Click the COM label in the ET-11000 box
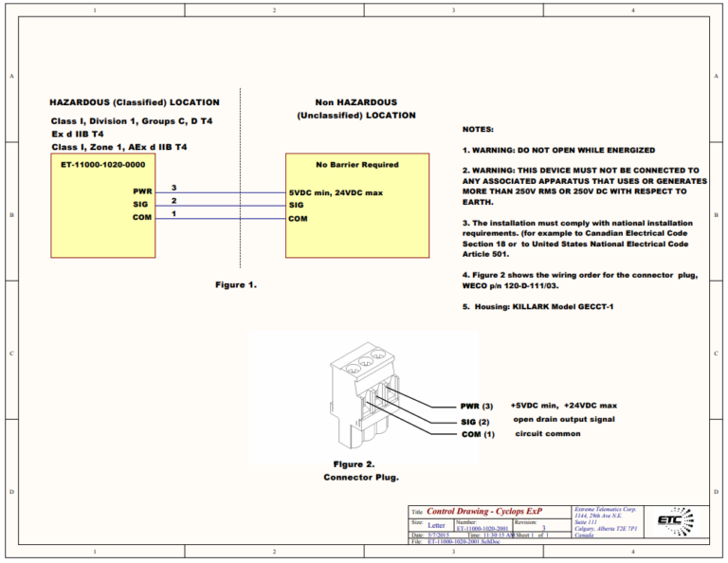 (142, 217)
